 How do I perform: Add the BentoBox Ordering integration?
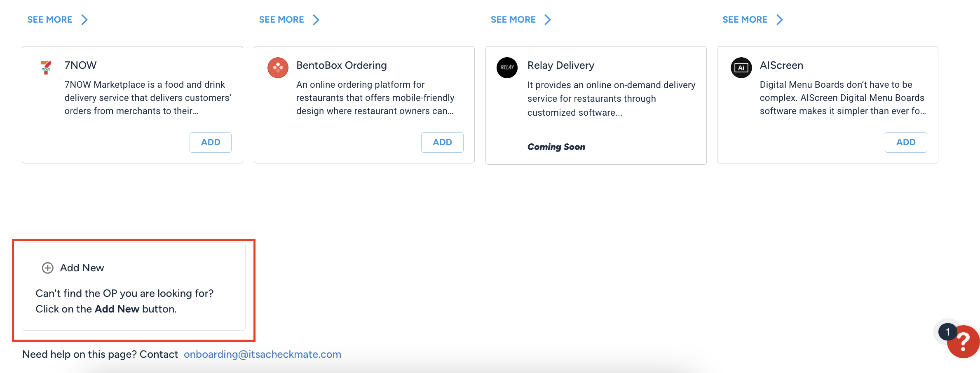[x=442, y=142]
